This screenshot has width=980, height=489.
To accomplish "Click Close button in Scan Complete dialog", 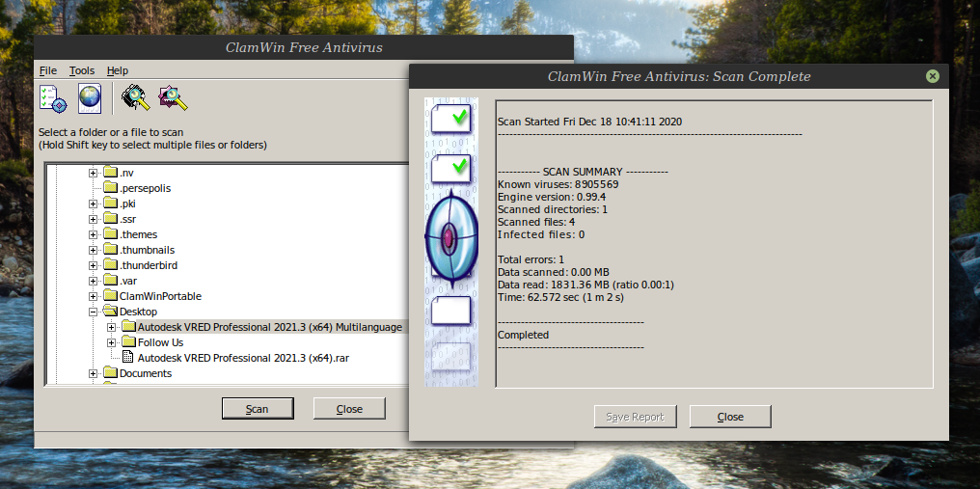I will click(x=730, y=417).
